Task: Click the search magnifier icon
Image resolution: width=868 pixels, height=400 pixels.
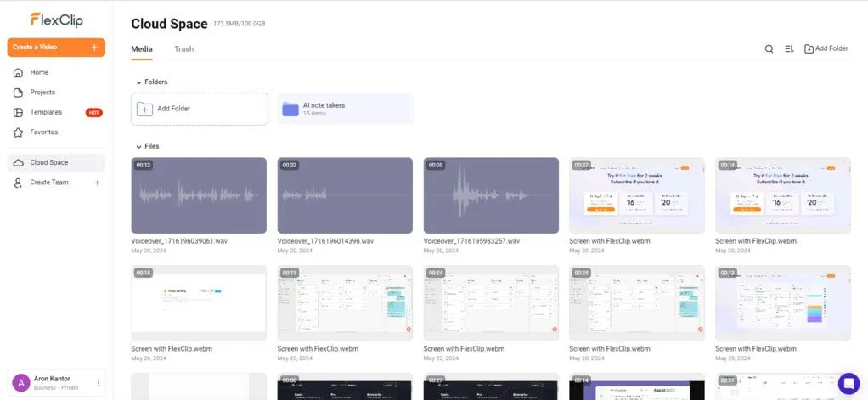Action: [769, 49]
